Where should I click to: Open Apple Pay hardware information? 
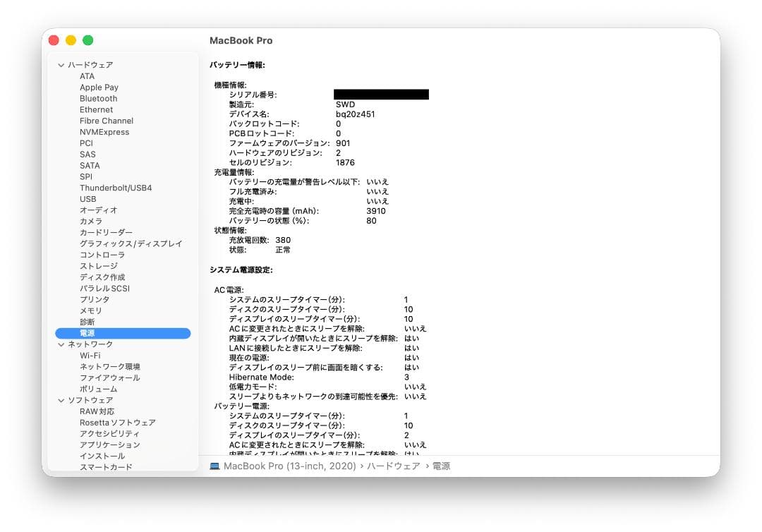98,87
